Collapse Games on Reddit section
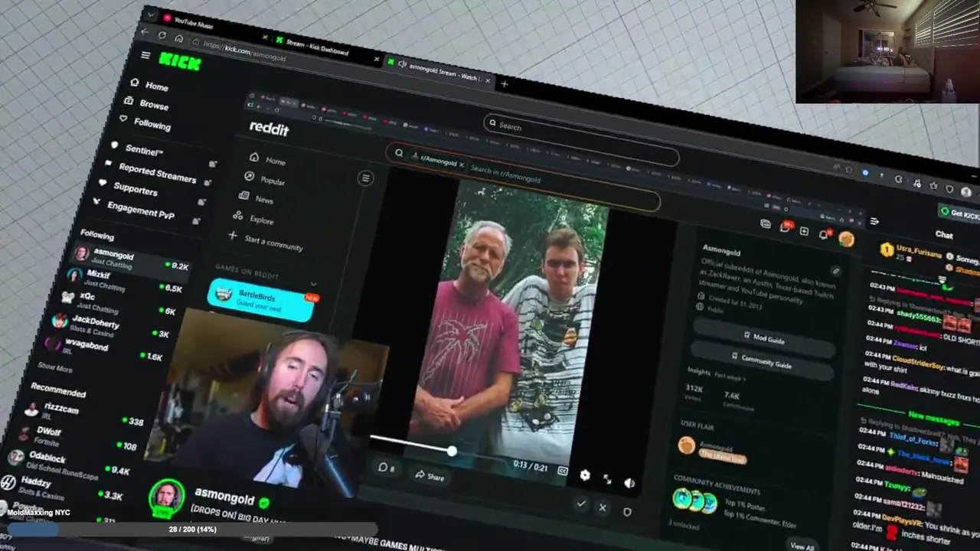The height and width of the screenshot is (551, 980). point(312,284)
